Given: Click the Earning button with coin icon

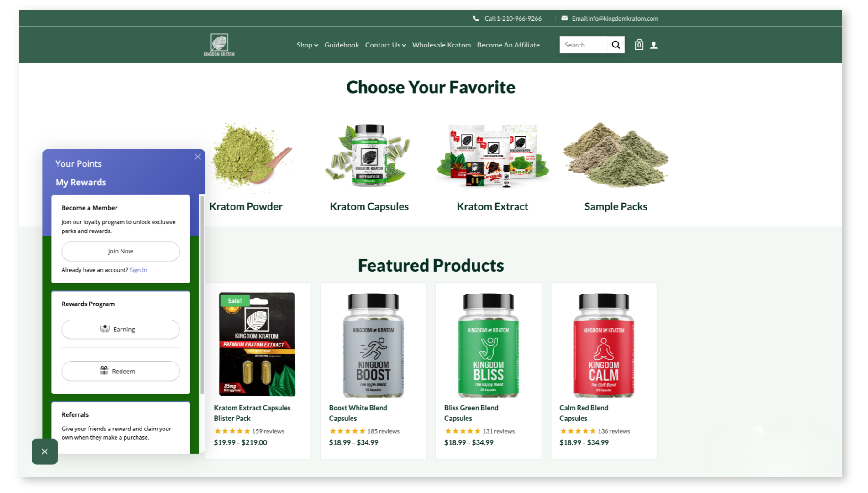Looking at the screenshot, I should tap(121, 329).
